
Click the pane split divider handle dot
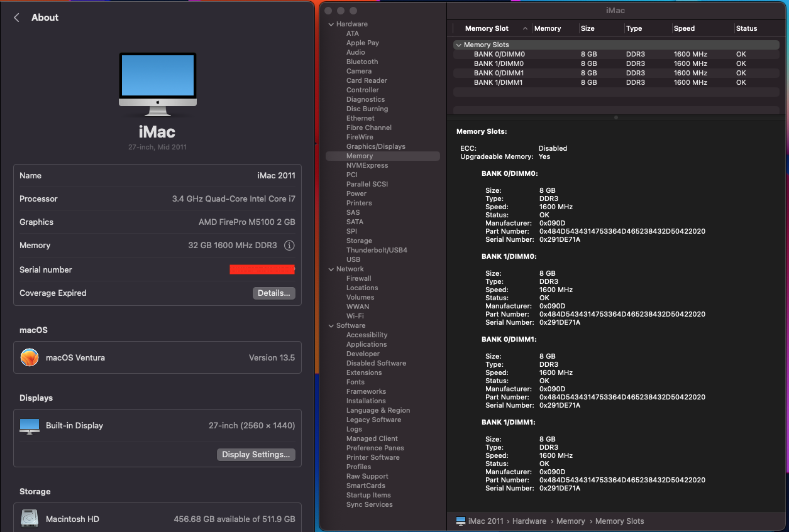[x=616, y=117]
